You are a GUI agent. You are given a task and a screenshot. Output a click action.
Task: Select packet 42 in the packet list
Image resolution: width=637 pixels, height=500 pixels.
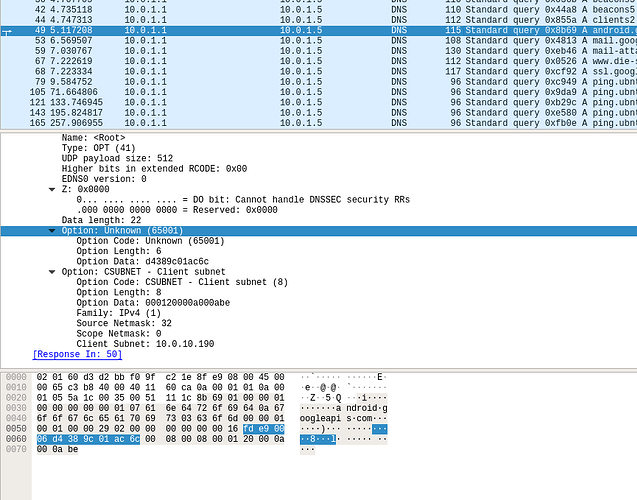pyautogui.click(x=200, y=8)
